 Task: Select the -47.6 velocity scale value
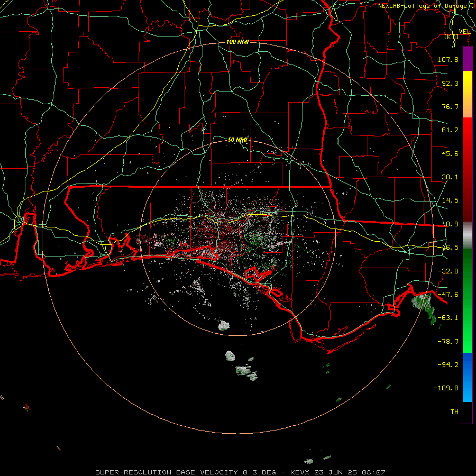click(448, 295)
